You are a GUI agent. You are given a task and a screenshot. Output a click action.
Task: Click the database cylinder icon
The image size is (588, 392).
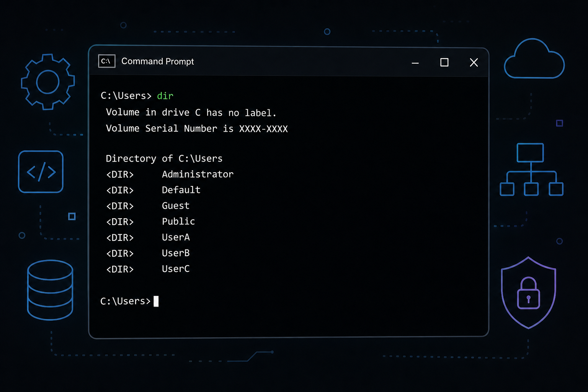(x=50, y=290)
